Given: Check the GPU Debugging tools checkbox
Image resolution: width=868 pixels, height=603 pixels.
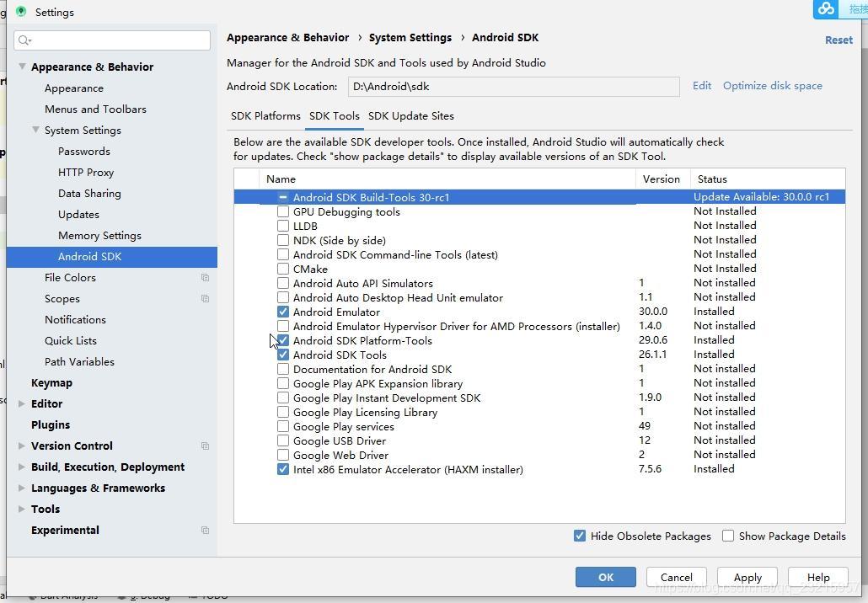Looking at the screenshot, I should point(283,211).
